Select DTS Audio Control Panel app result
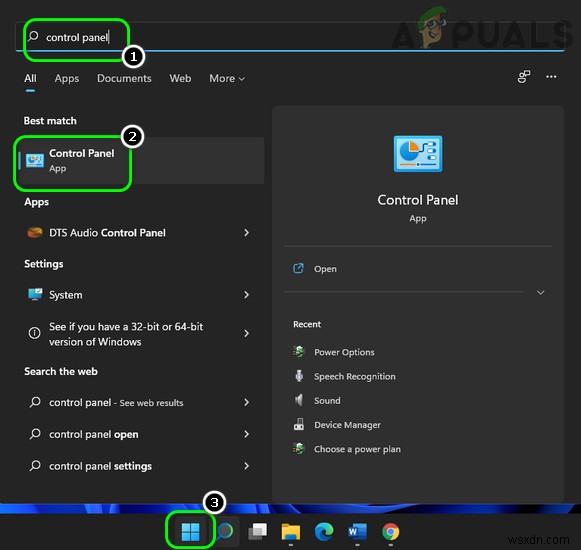581x550 pixels. [140, 233]
